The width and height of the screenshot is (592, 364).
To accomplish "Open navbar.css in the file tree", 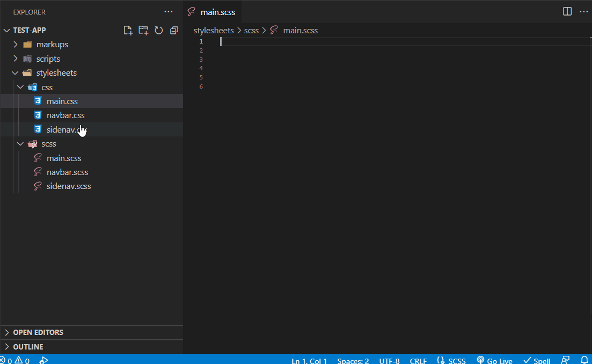I will (x=91, y=115).
